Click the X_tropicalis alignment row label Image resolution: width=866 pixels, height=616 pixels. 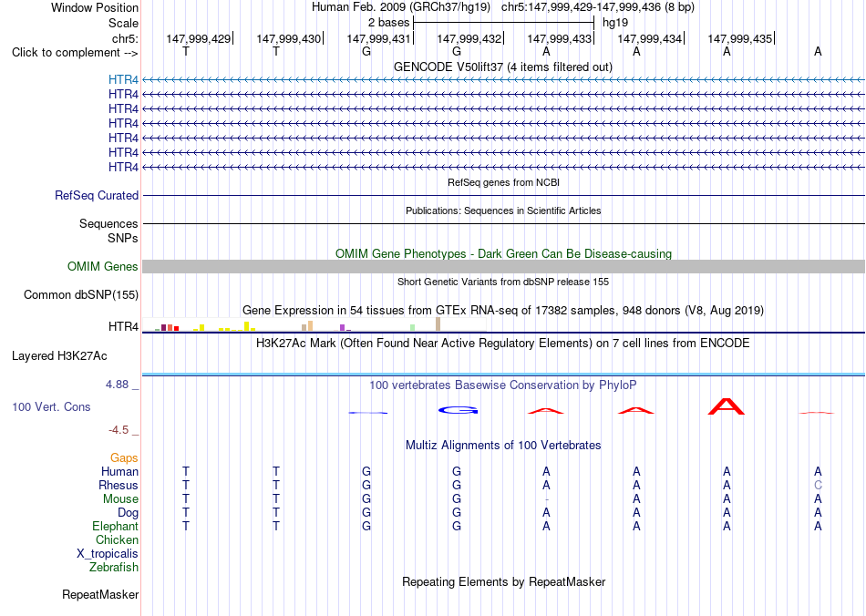pos(108,554)
